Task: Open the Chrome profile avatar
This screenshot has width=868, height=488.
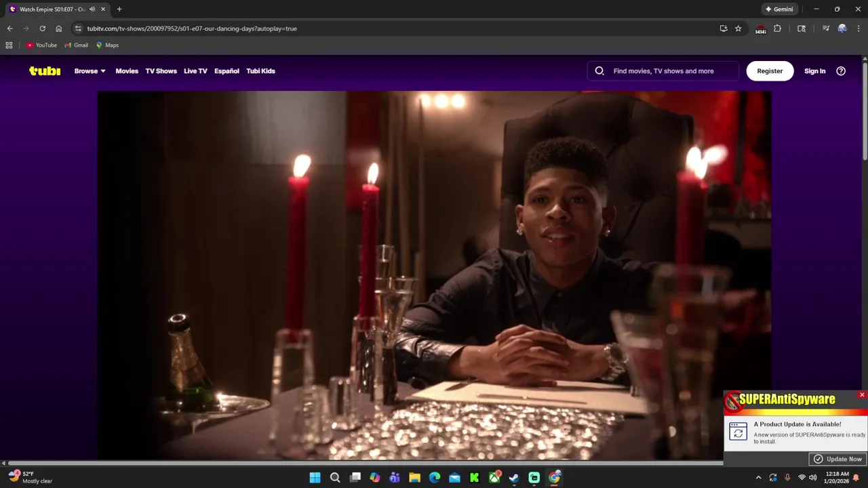Action: 842,28
